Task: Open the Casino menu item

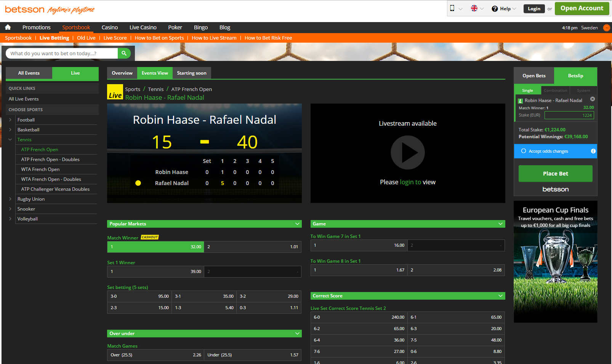Action: [109, 27]
